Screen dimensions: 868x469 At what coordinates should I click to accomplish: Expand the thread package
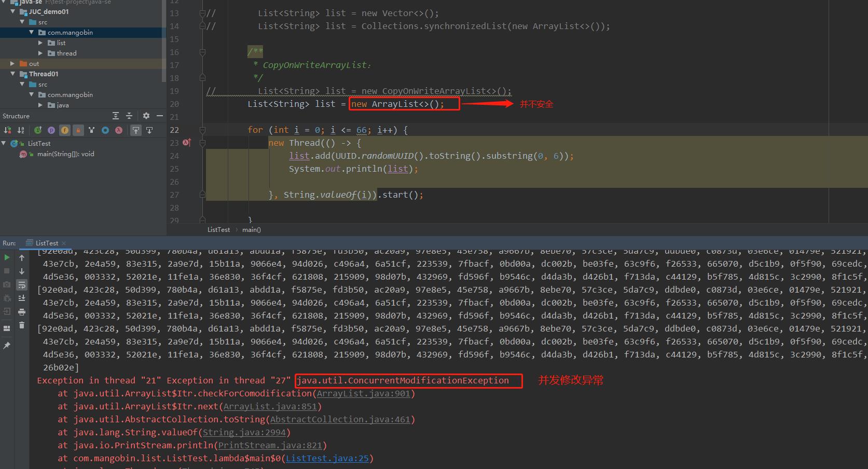point(40,53)
